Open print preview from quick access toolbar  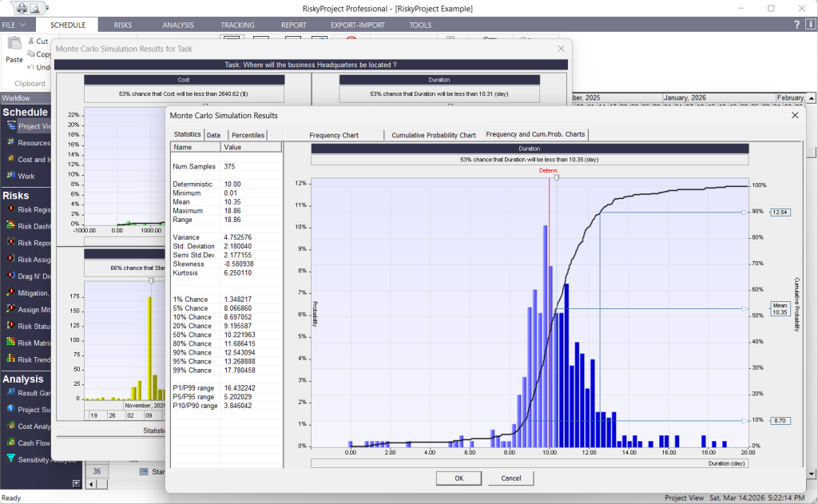coord(36,8)
